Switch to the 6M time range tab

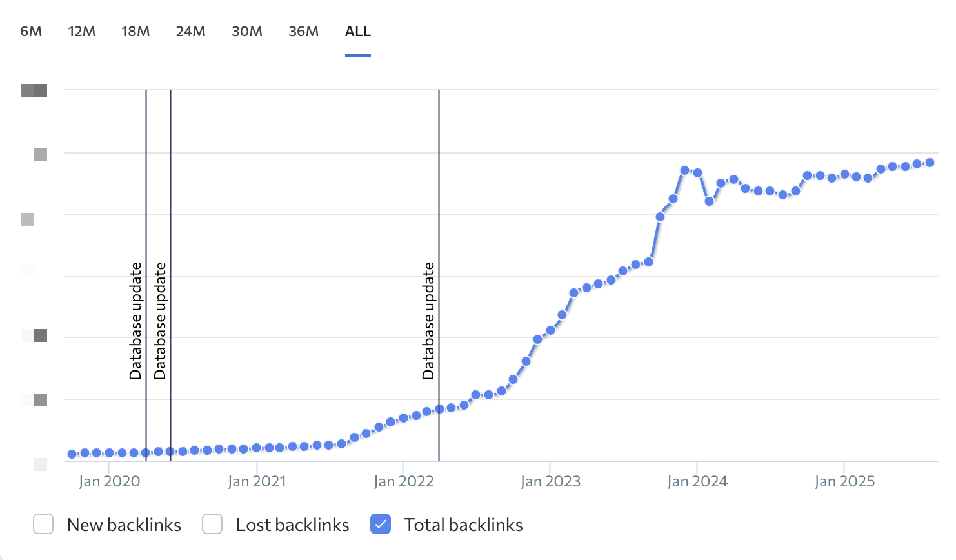31,32
